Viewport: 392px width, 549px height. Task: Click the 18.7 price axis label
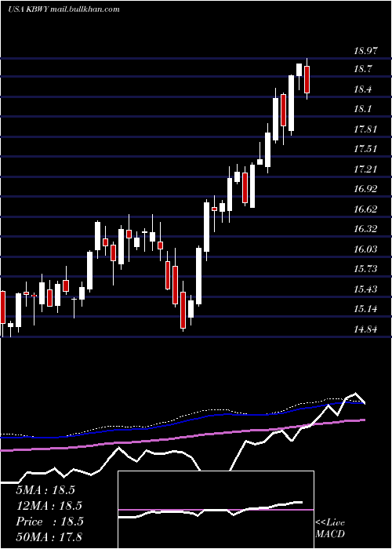coord(363,69)
